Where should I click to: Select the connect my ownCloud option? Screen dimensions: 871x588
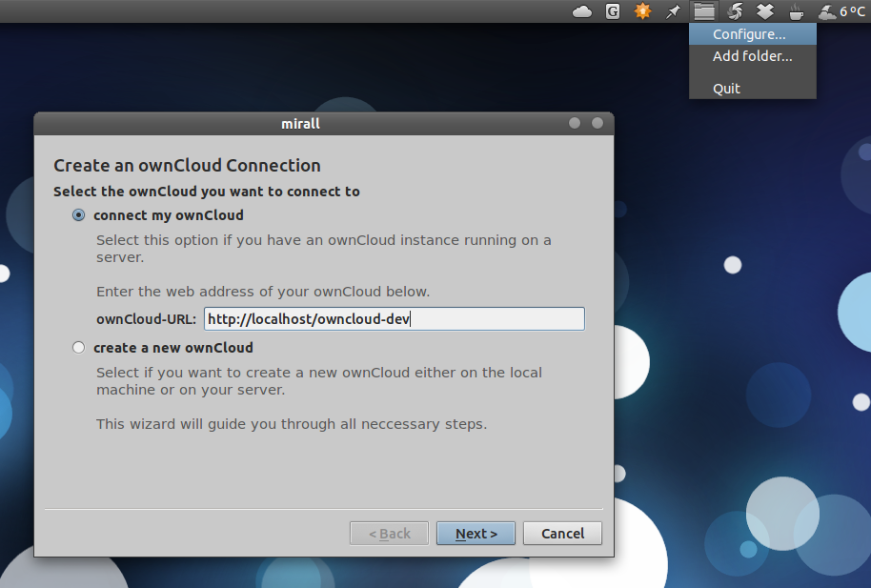[x=78, y=215]
